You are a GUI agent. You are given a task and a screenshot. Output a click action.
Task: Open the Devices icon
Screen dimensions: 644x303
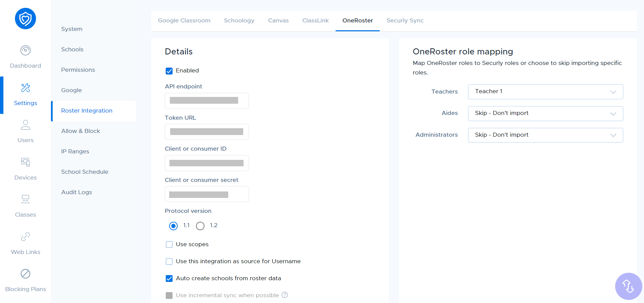click(25, 162)
